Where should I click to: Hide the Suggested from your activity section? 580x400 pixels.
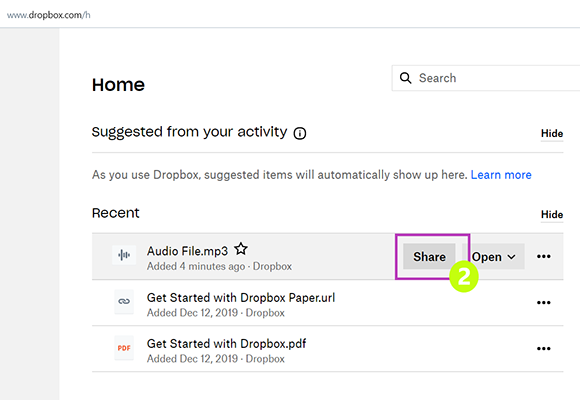[552, 134]
